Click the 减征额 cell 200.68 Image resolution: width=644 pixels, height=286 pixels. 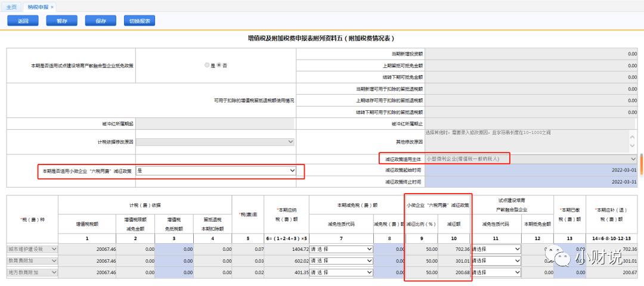coord(454,272)
